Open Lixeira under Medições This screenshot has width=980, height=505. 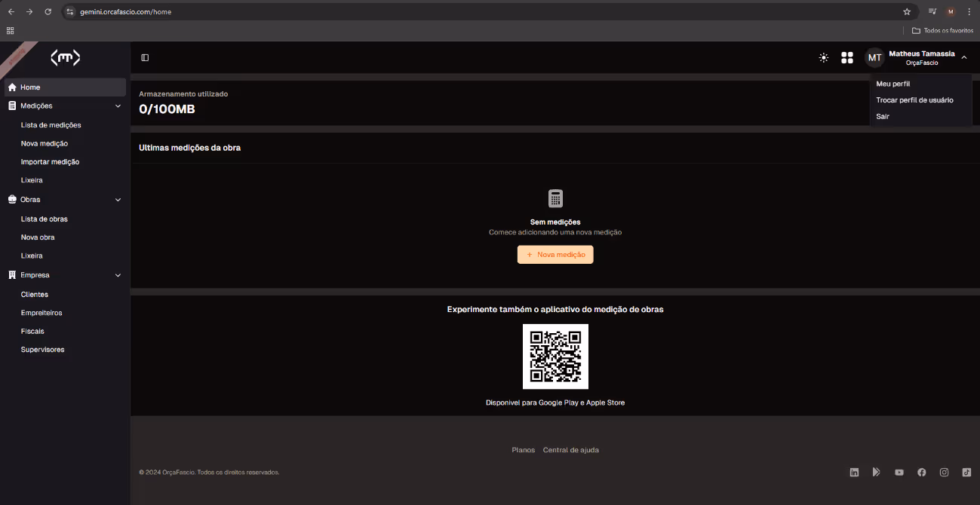(x=32, y=181)
